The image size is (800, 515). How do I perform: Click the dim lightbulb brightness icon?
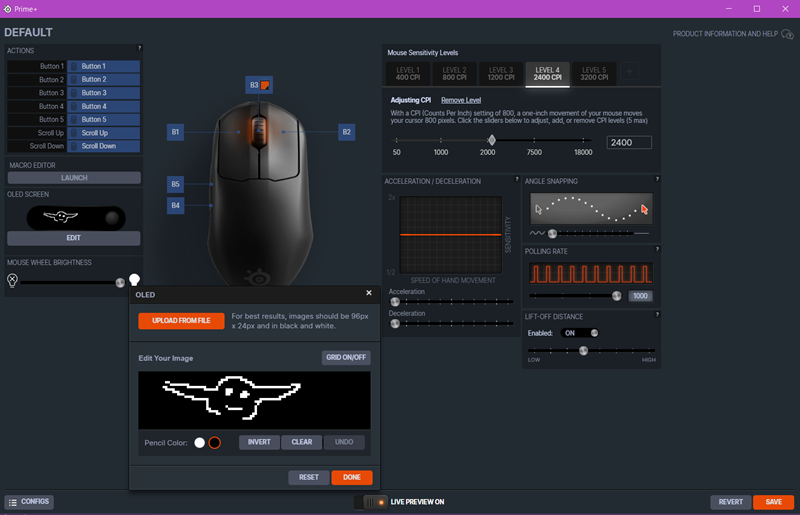12,281
